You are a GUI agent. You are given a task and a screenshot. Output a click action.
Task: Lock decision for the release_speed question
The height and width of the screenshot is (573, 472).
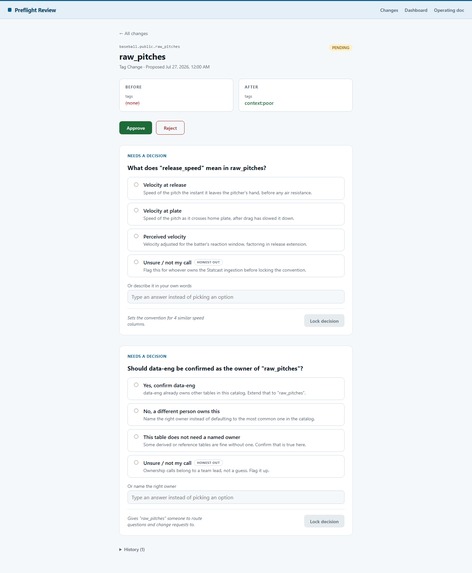coord(324,321)
